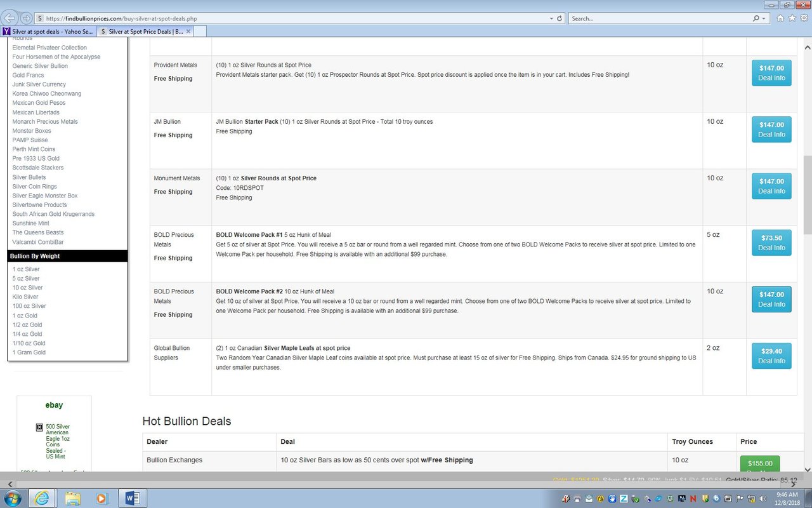Click the red N tray icon
The width and height of the screenshot is (812, 508).
[x=693, y=498]
